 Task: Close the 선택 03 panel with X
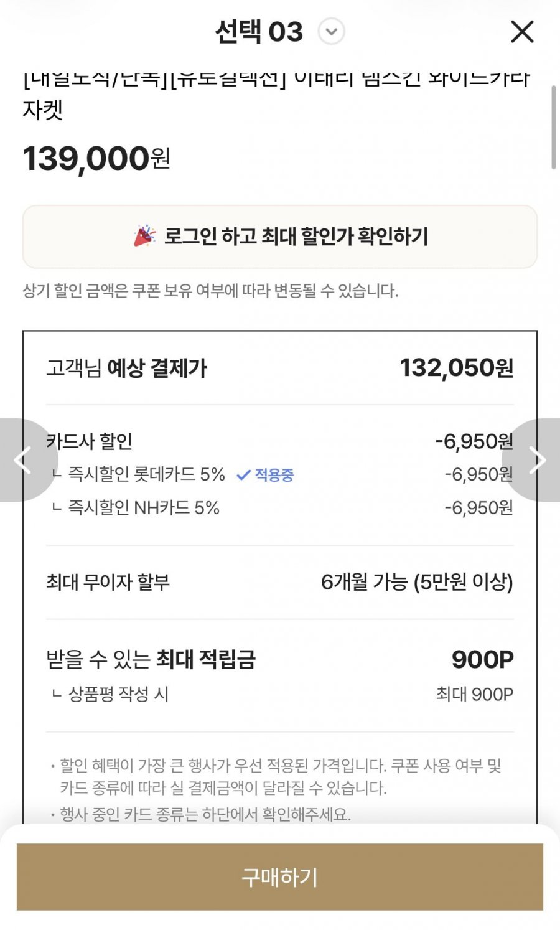522,31
